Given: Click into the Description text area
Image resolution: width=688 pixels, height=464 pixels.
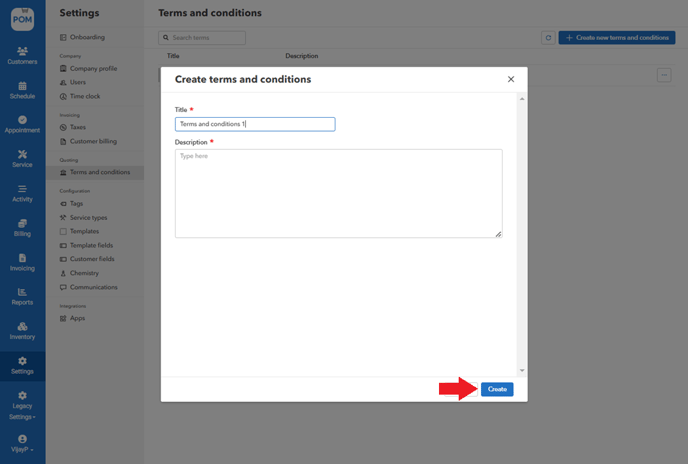Looking at the screenshot, I should coord(338,193).
